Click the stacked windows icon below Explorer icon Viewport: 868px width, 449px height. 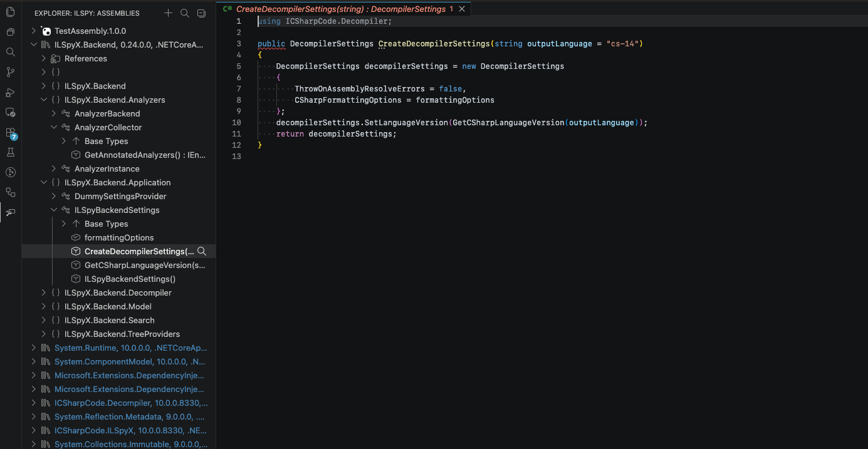pyautogui.click(x=10, y=32)
